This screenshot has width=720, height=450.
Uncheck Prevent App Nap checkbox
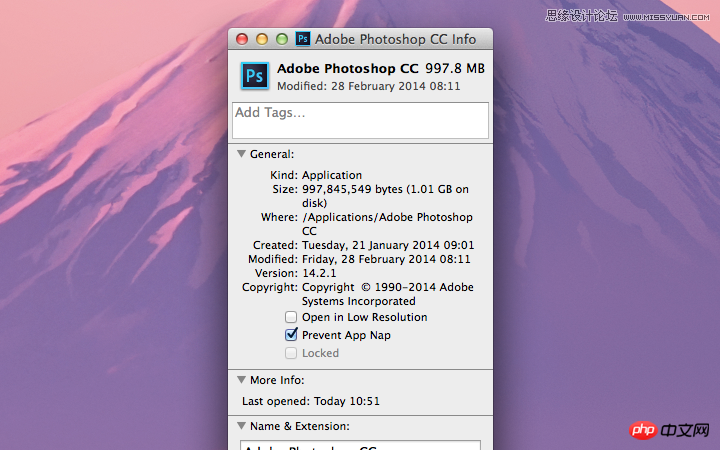[x=291, y=335]
